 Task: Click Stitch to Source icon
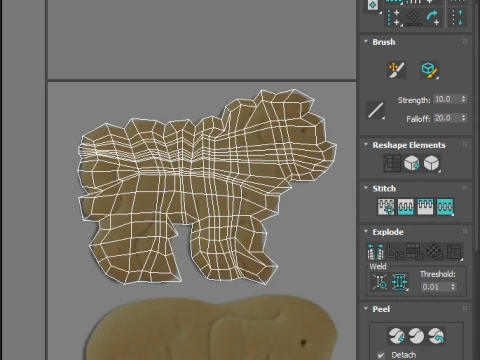tap(425, 207)
